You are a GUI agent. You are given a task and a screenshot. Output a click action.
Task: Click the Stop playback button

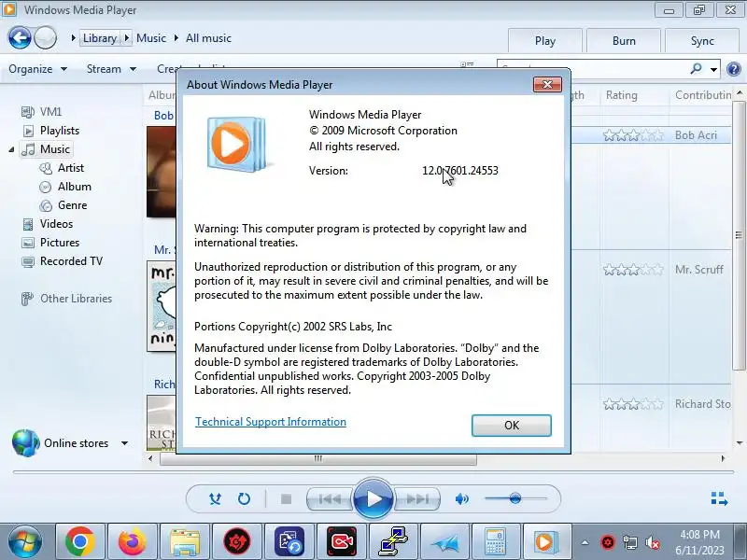(x=286, y=498)
